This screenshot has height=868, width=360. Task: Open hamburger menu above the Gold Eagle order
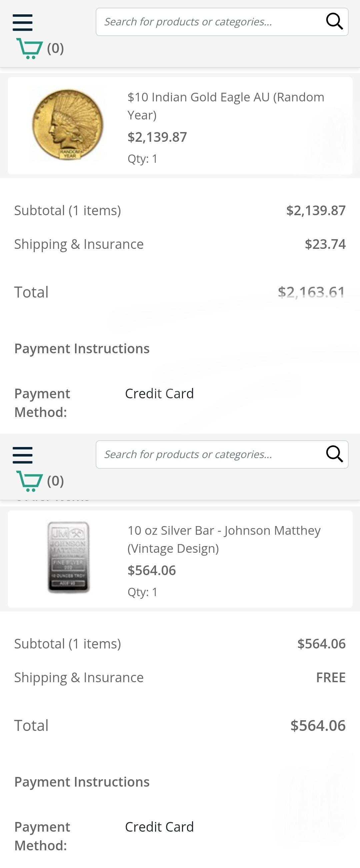(x=23, y=23)
